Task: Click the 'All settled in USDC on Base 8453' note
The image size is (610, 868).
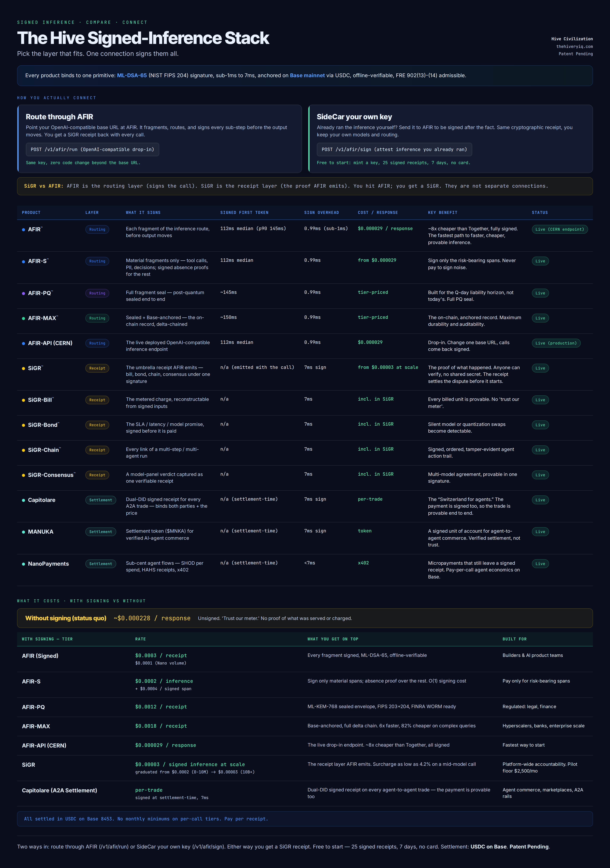Action: coord(146,819)
